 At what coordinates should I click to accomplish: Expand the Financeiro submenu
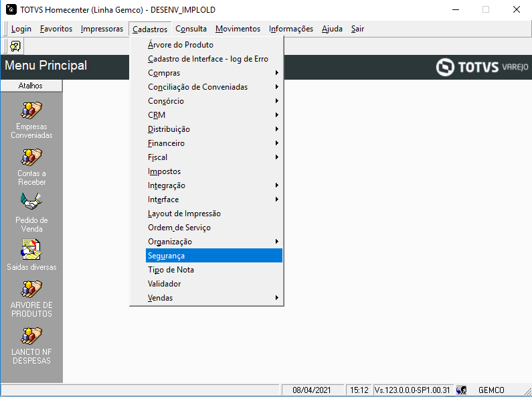click(214, 143)
